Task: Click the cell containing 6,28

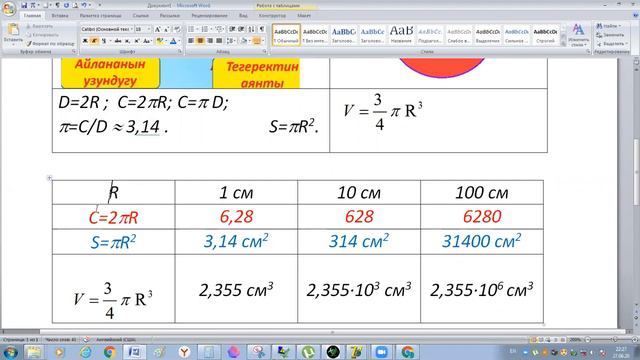Action: (x=236, y=217)
